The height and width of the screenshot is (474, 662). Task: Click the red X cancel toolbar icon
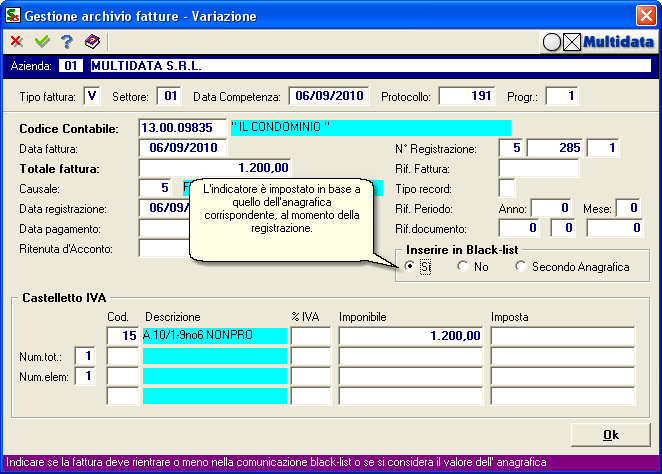click(x=16, y=41)
